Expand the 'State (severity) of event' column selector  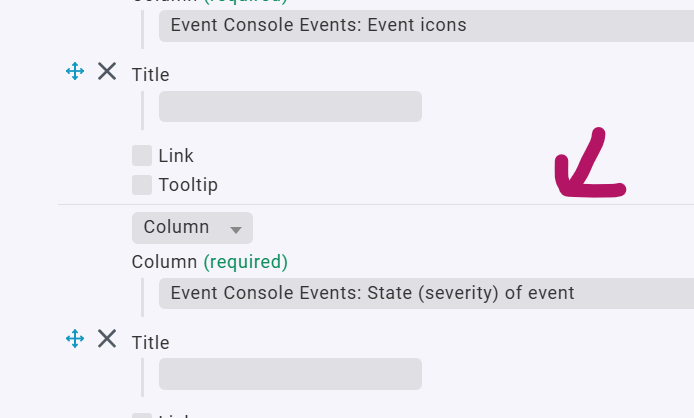coord(425,293)
